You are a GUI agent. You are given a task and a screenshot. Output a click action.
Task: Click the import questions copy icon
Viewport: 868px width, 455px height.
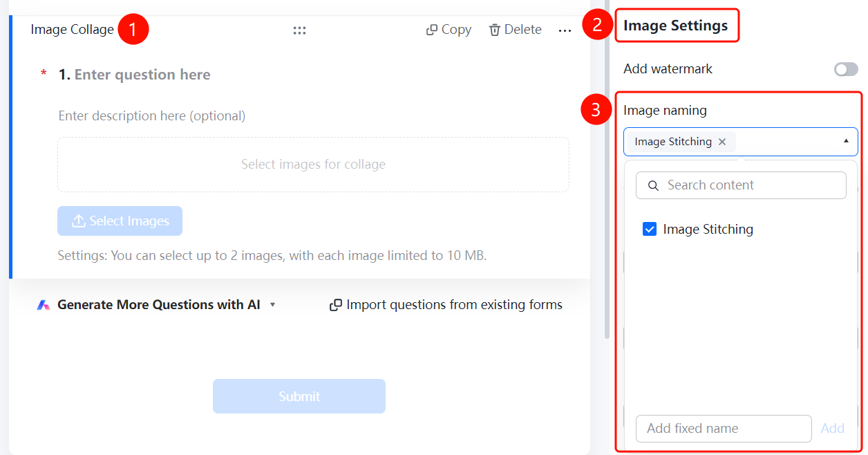click(x=336, y=305)
